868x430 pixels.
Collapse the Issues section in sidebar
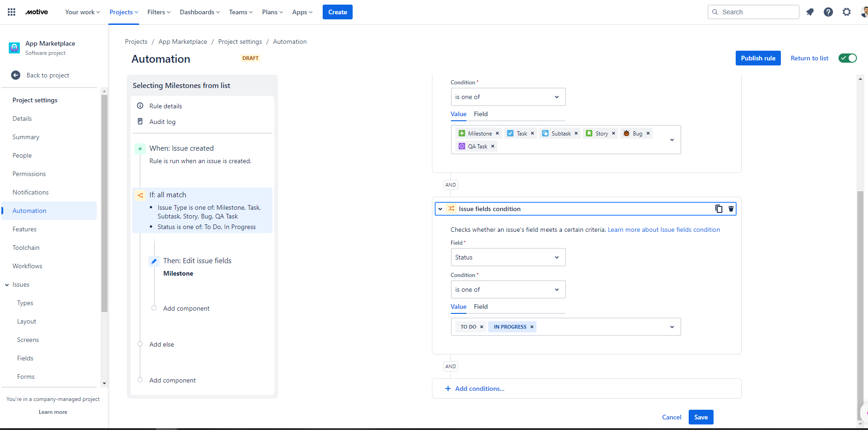(x=7, y=285)
